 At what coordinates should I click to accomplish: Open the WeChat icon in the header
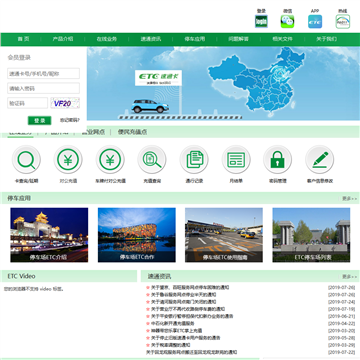point(287,22)
